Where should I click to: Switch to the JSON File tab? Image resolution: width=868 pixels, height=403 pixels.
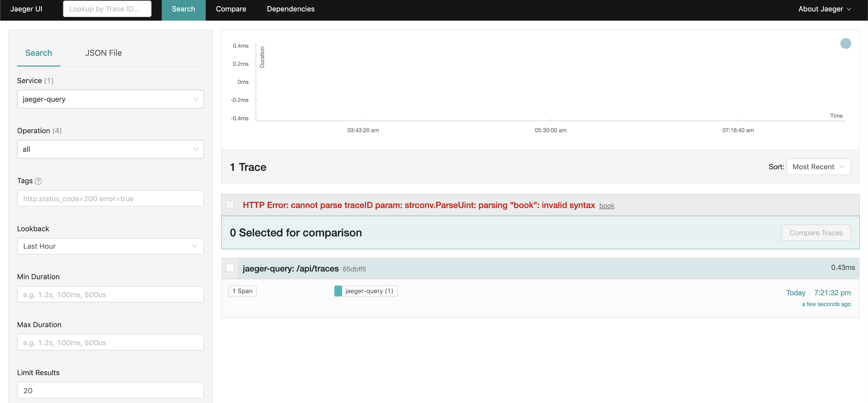click(x=103, y=52)
